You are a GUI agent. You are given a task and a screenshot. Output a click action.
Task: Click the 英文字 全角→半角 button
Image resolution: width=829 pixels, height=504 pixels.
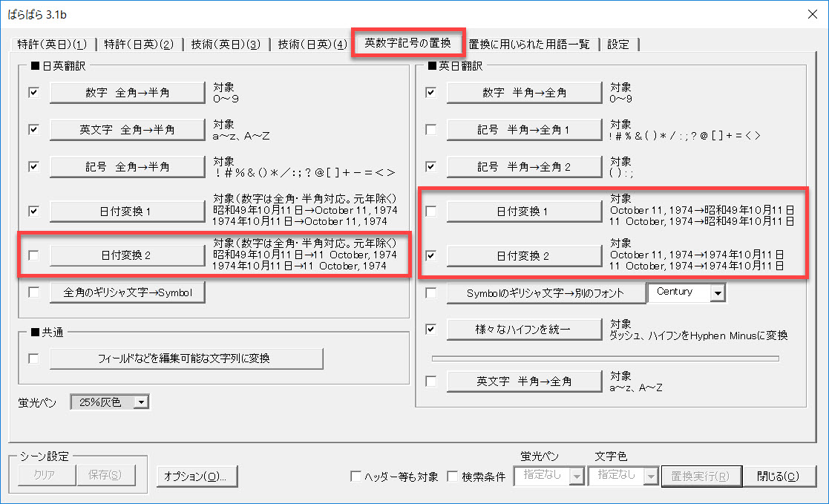point(127,130)
